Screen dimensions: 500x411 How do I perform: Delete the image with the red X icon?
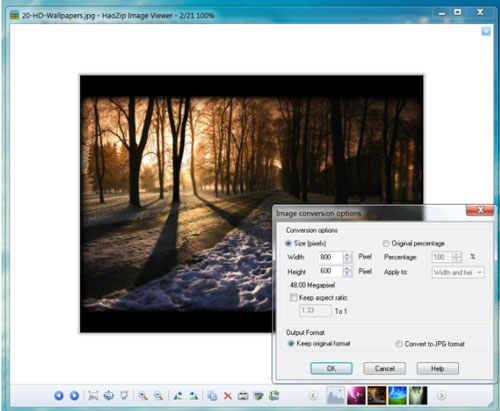pyautogui.click(x=228, y=396)
